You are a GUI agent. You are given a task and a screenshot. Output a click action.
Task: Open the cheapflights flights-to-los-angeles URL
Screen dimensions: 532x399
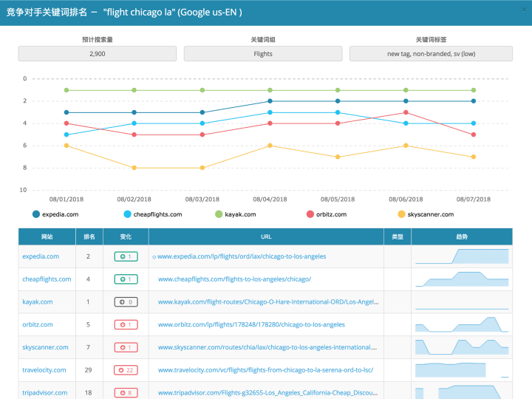[x=234, y=279]
